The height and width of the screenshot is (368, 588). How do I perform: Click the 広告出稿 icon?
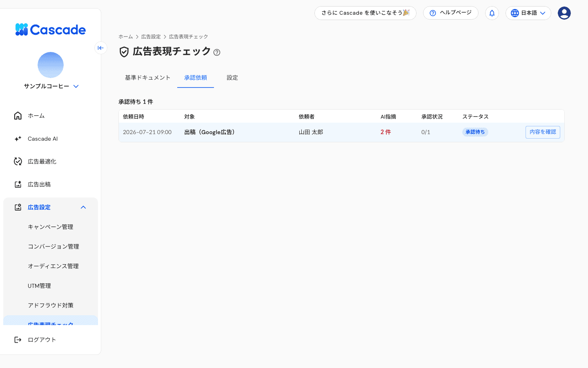(x=18, y=184)
